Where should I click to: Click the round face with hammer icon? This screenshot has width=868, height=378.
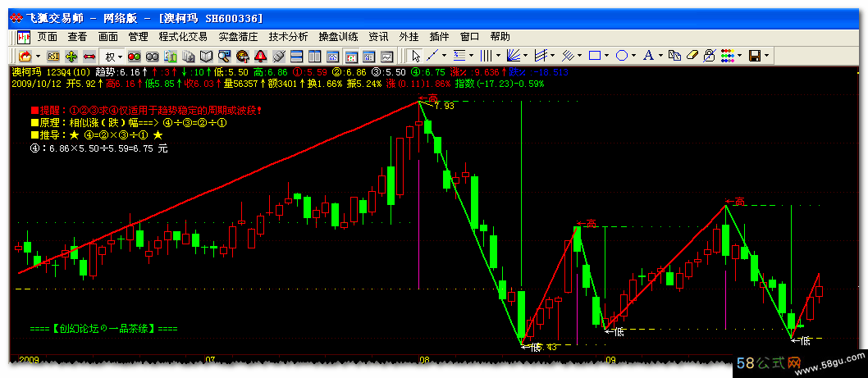point(243,56)
